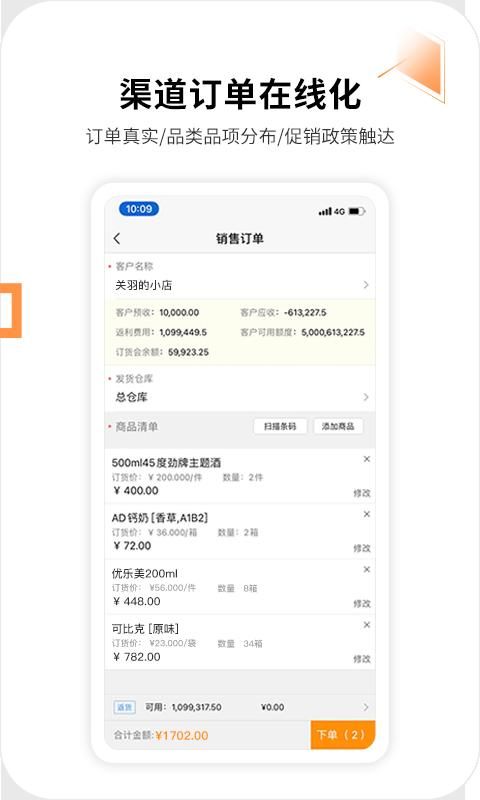Tap the battery icon in status bar

pos(357,211)
